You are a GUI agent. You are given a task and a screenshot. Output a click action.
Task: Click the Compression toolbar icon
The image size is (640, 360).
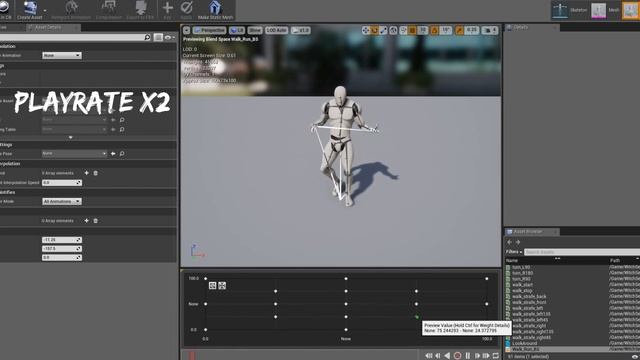[109, 10]
